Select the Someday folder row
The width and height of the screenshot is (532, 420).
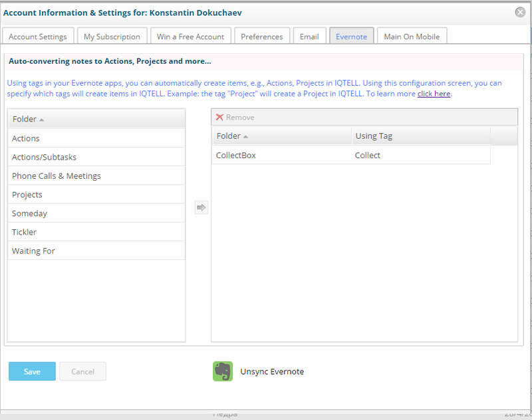coord(96,213)
